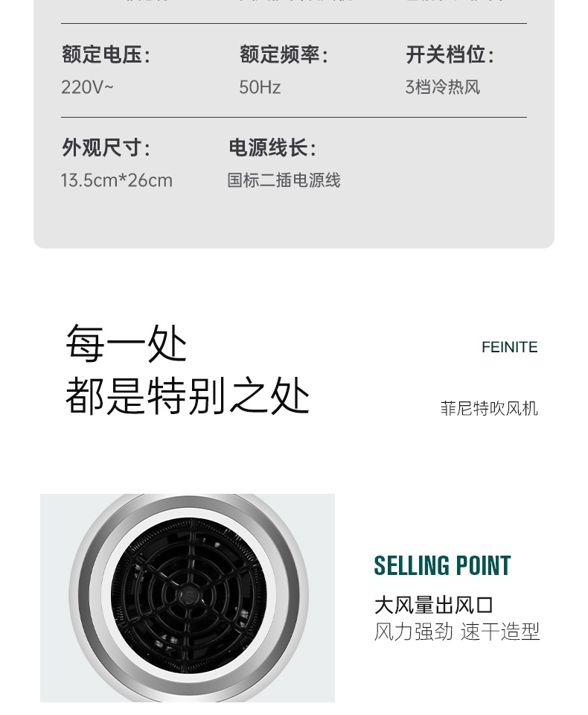Click the FEINITE brand text
Screen dimensions: 588x715
click(509, 347)
